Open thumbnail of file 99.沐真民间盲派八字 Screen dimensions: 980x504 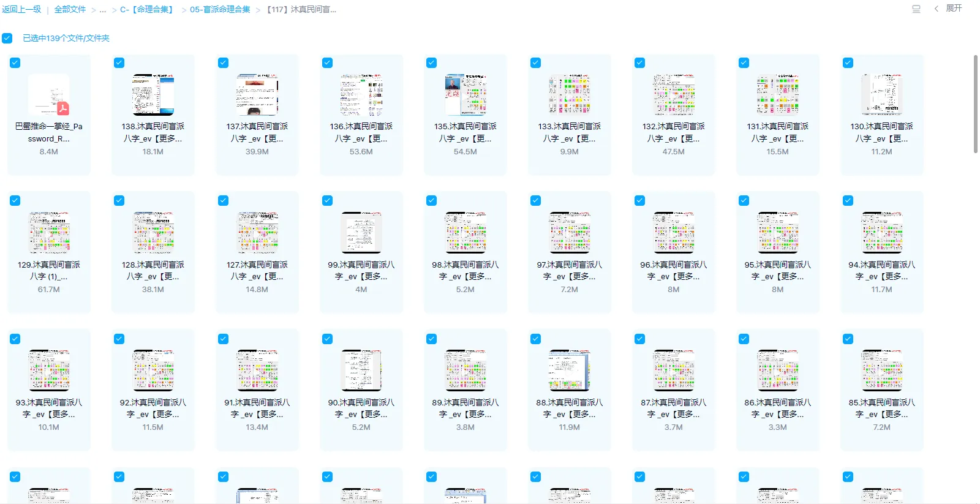[361, 233]
